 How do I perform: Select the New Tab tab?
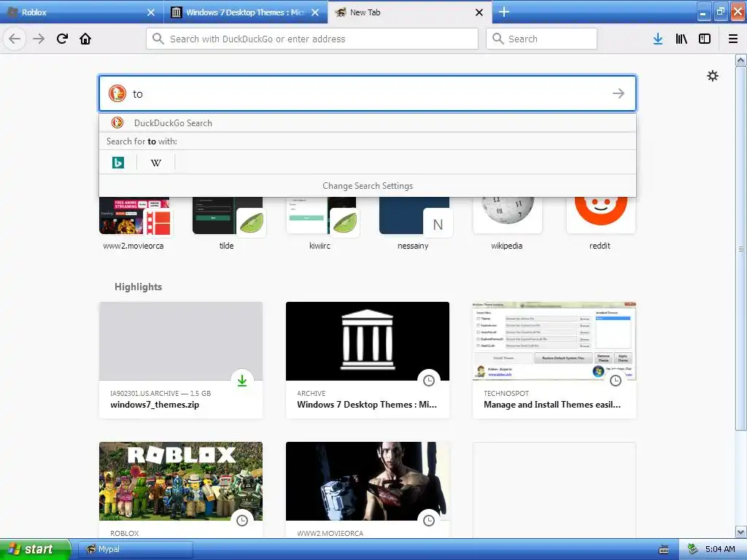tap(410, 12)
